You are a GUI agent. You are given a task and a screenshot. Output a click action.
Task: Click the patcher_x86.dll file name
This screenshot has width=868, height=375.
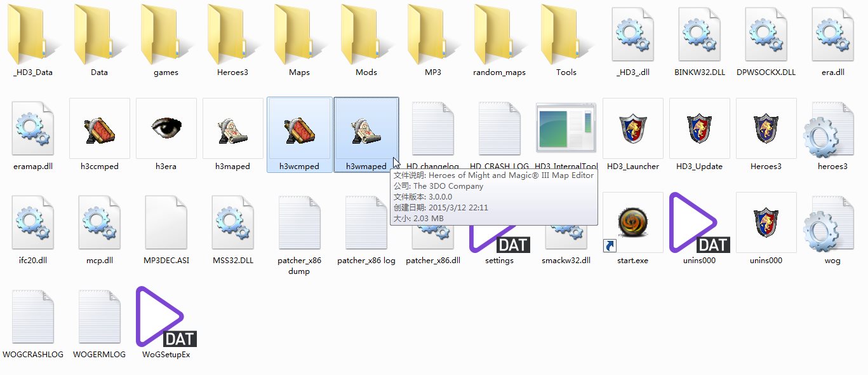pos(433,261)
